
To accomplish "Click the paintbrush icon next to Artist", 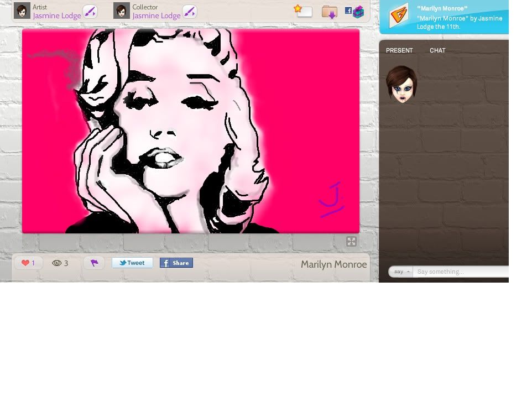I will point(90,12).
